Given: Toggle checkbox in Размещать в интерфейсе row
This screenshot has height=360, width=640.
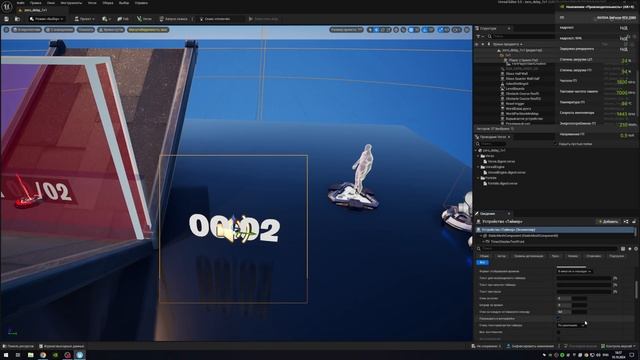Looking at the screenshot, I should coord(559,318).
